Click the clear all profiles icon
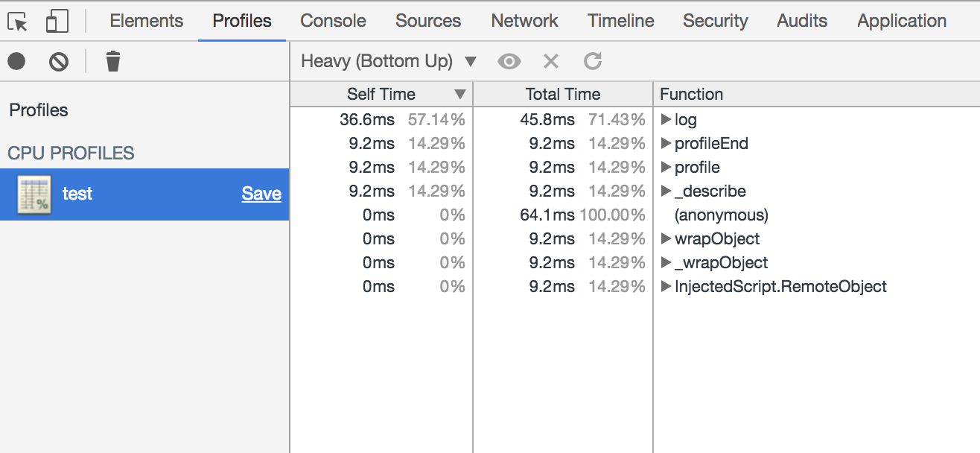980x453 pixels. pyautogui.click(x=59, y=61)
